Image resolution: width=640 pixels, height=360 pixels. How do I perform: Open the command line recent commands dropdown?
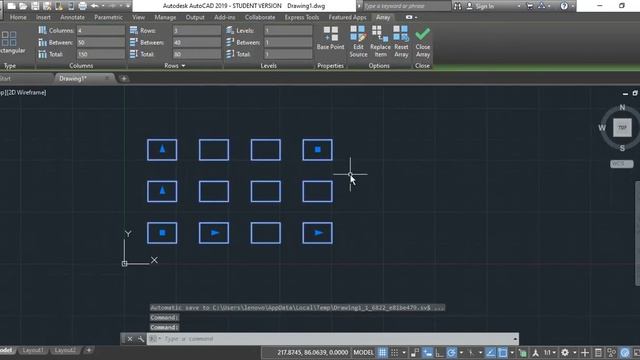(515, 339)
